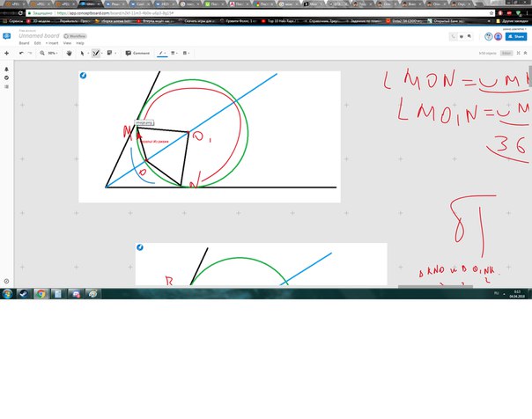Viewport: 532px width, 419px height.
Task: Open the Workflow status dropdown
Action: [x=73, y=36]
